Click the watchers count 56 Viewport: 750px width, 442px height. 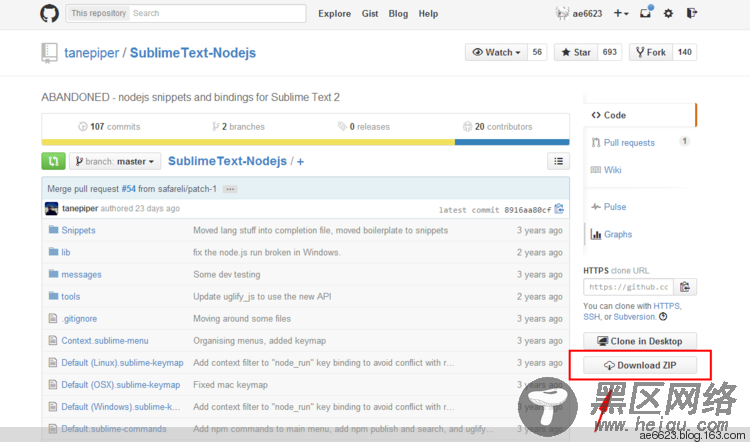pos(537,52)
